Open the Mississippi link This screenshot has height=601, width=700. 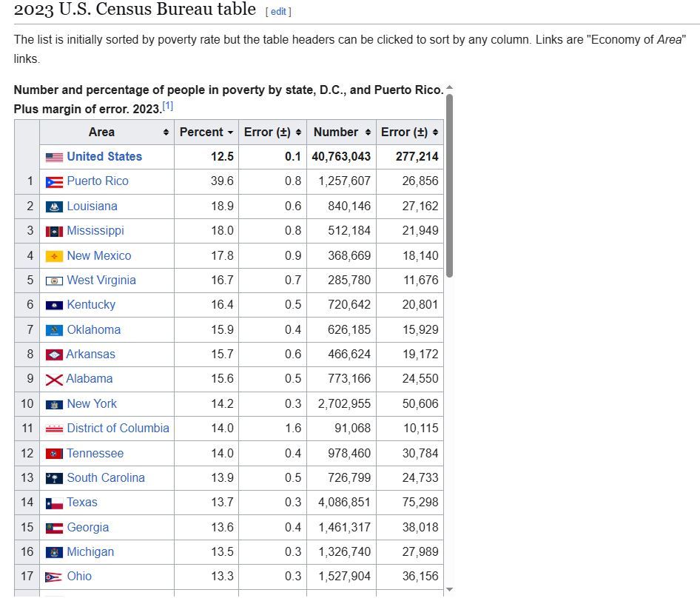95,231
